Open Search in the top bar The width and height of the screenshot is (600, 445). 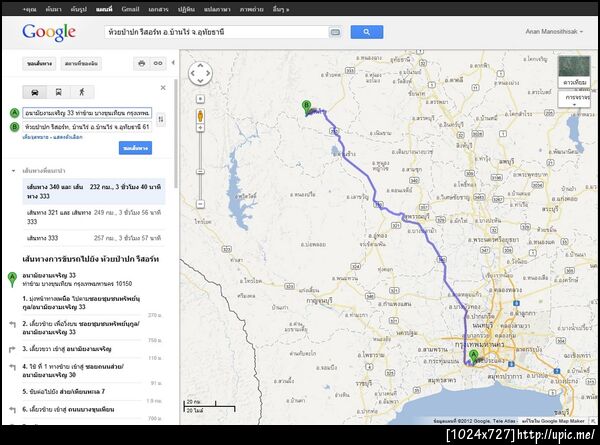53,9
